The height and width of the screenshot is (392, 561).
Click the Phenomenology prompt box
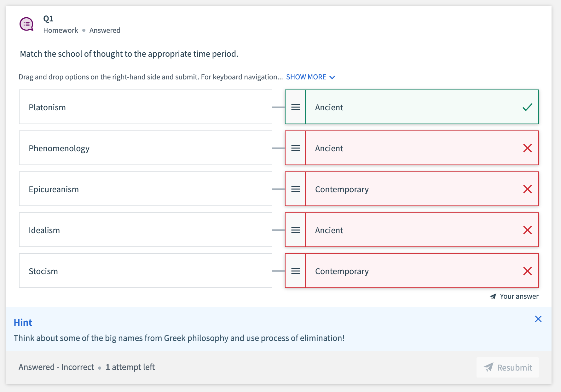pos(145,148)
